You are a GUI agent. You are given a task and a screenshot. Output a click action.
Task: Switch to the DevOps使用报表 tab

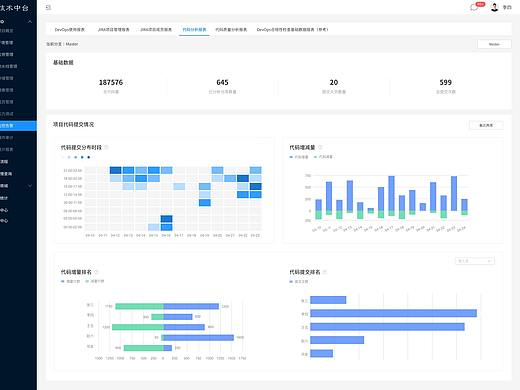[x=70, y=30]
